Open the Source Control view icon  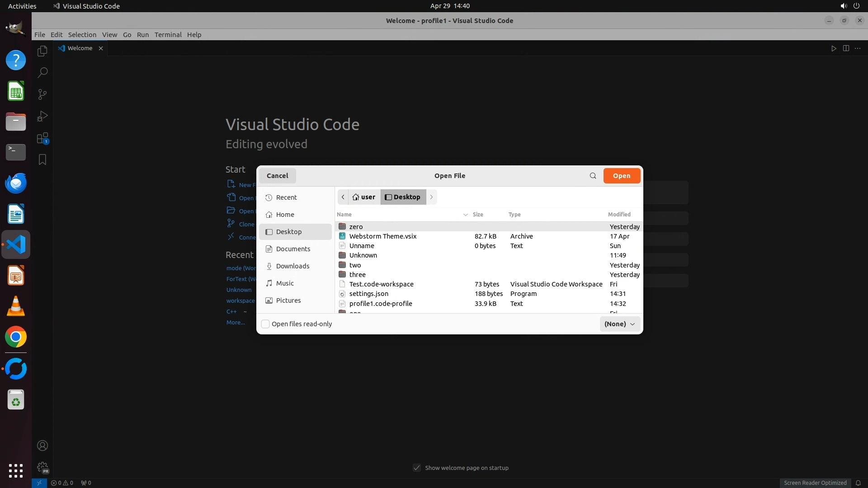pos(42,94)
